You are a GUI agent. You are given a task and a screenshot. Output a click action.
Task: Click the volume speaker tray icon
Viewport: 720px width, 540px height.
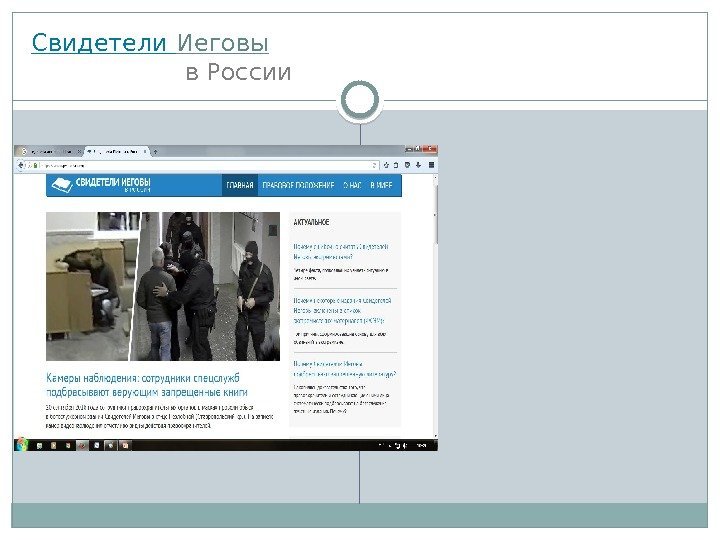405,445
